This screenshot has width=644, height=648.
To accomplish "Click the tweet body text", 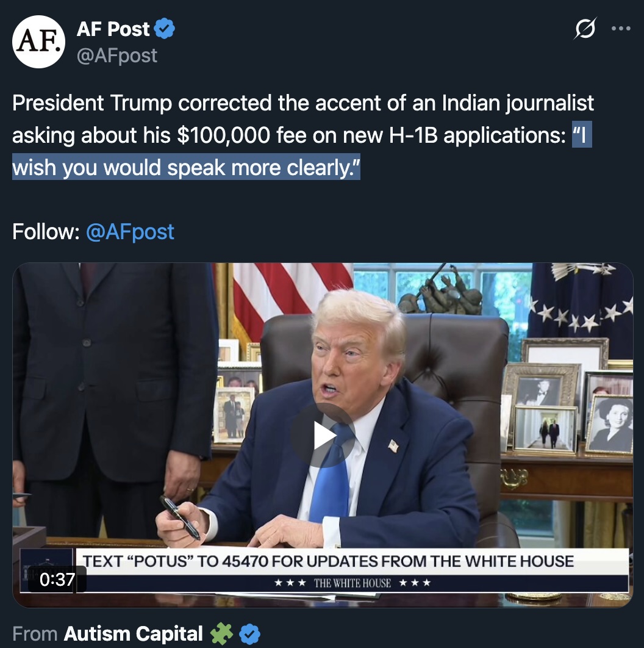I will pos(303,135).
